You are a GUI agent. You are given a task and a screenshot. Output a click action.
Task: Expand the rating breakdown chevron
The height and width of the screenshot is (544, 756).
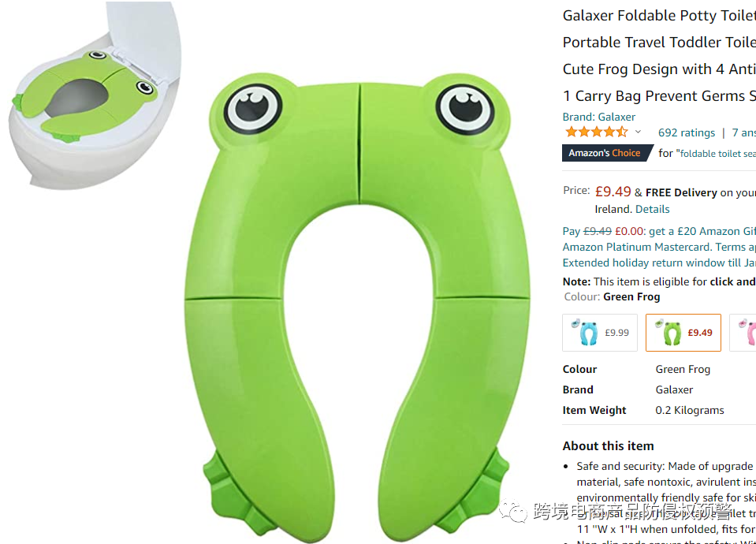(638, 132)
